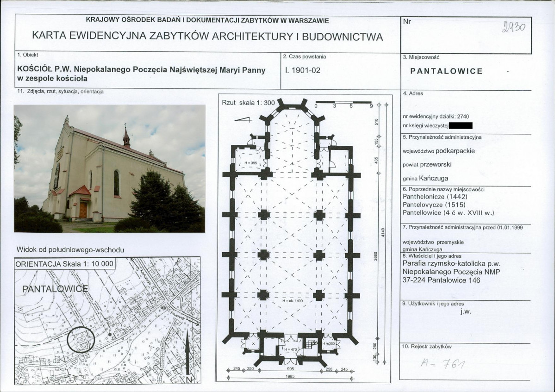555x392 pixels.
Task: Click the staircase symbol in floor plan
Action: [x=312, y=343]
